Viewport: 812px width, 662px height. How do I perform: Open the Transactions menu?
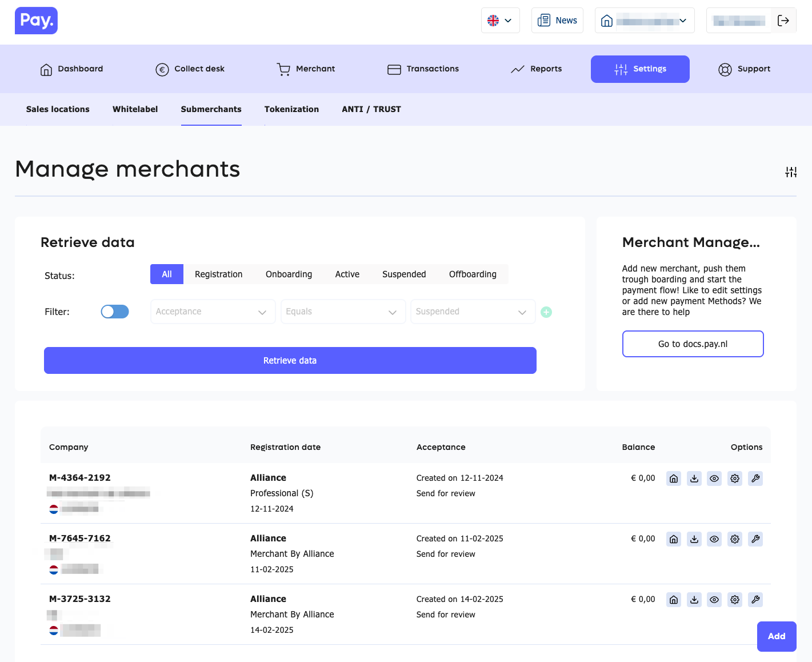point(423,69)
